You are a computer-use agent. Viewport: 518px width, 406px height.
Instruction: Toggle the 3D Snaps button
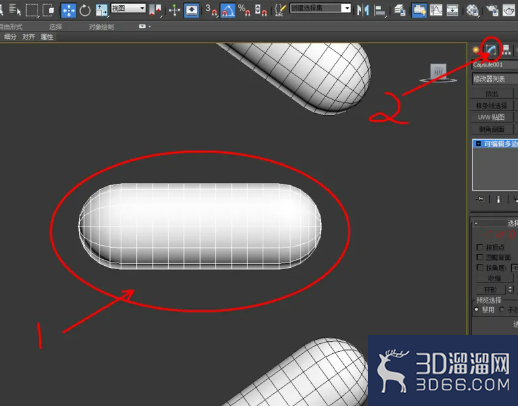click(x=211, y=10)
